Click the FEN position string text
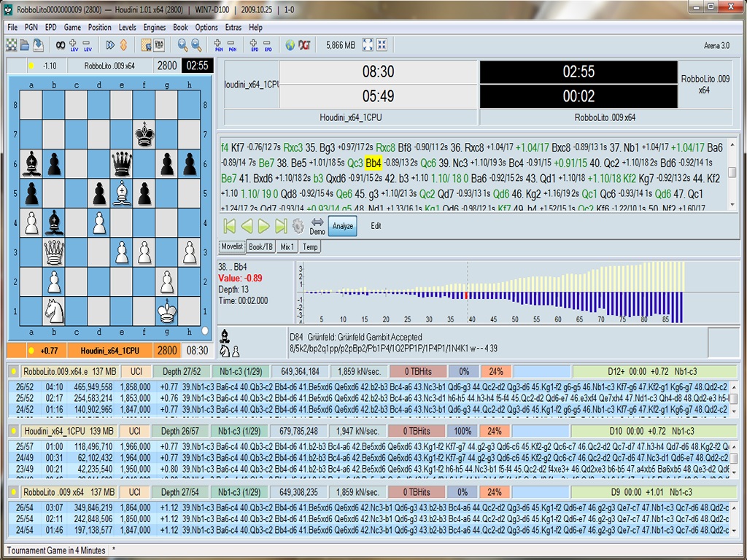This screenshot has width=747, height=560. 393,349
